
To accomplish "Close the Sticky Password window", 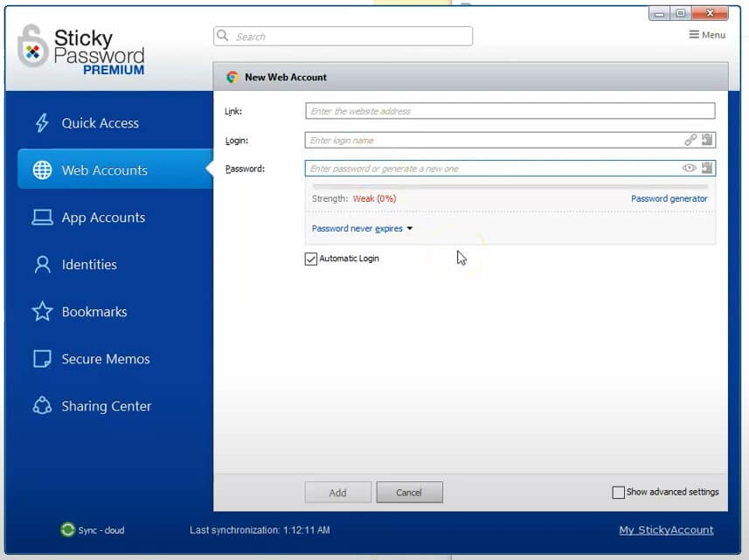I will (710, 13).
